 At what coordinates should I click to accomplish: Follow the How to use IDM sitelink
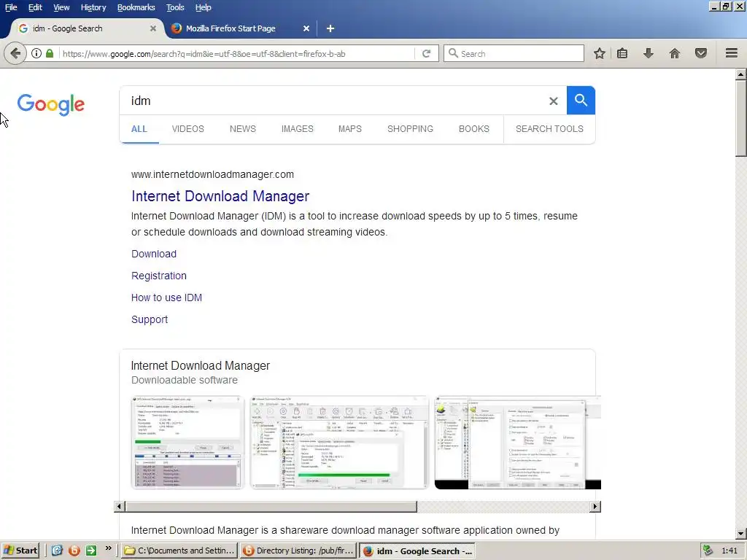click(x=166, y=297)
